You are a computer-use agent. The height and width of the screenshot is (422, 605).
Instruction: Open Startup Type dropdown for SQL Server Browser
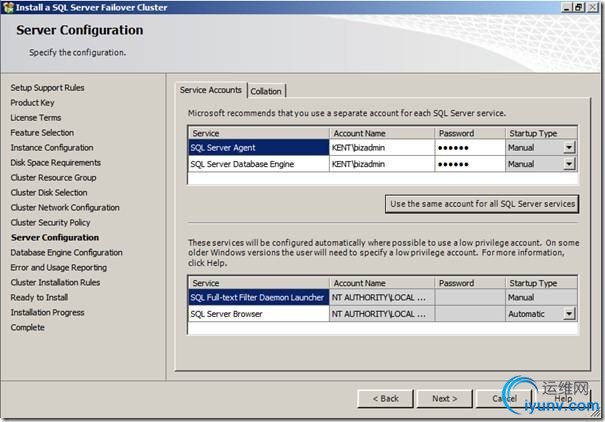[569, 314]
